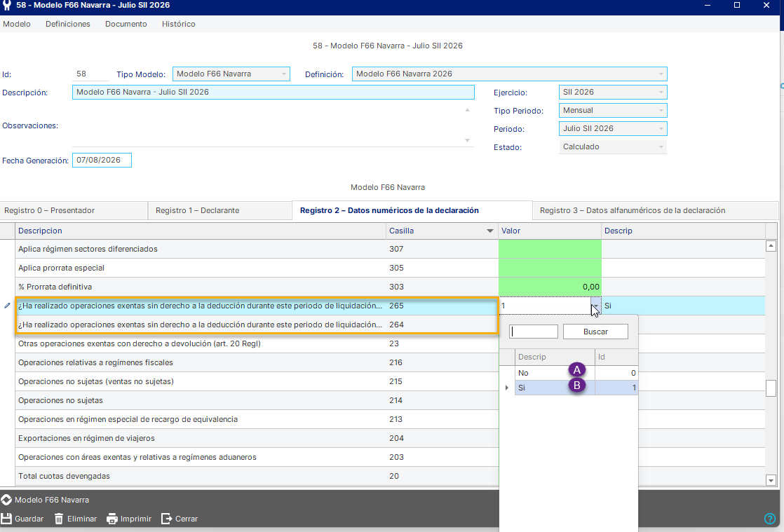Open the Ejercicio SII 2026 dropdown
The image size is (784, 532).
(x=661, y=93)
